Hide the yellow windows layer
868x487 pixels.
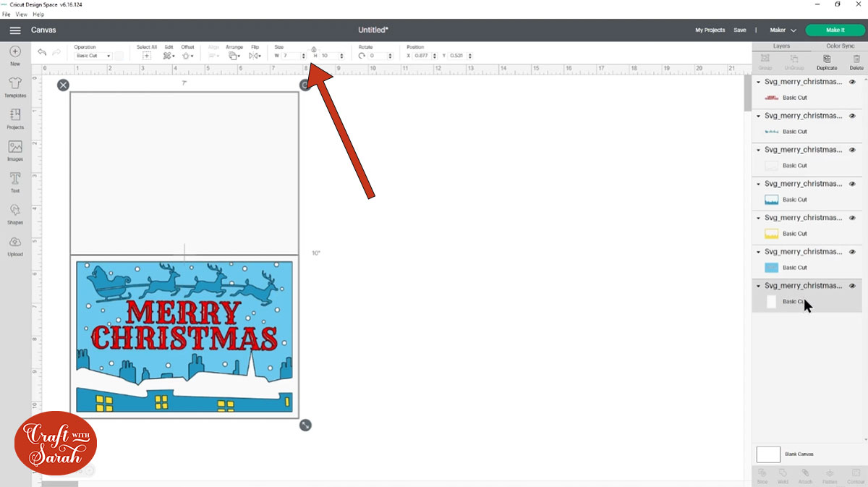click(x=852, y=218)
